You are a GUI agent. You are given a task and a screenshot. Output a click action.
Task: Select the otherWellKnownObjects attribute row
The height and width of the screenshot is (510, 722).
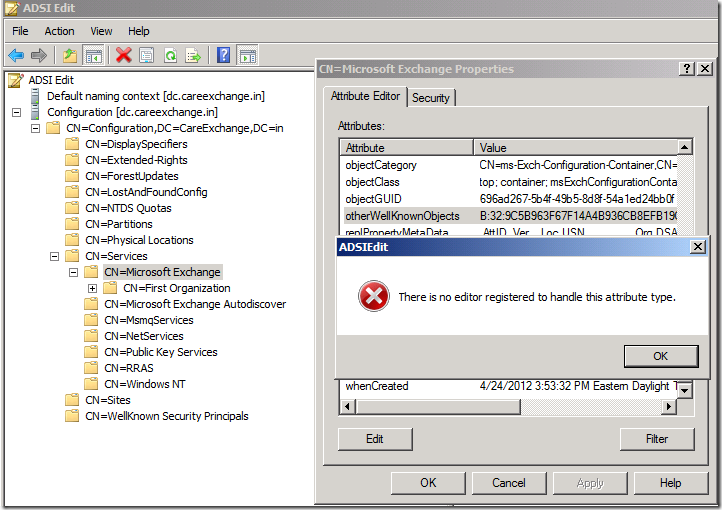click(510, 216)
